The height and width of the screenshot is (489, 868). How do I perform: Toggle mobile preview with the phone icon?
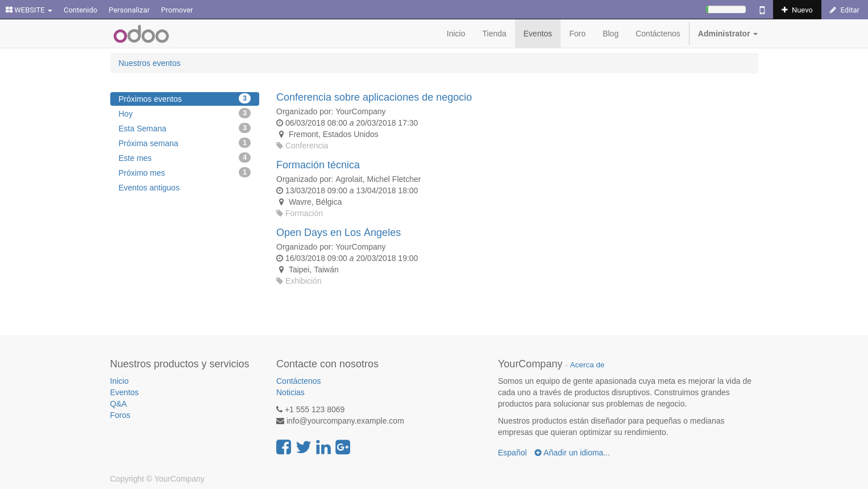pyautogui.click(x=762, y=10)
